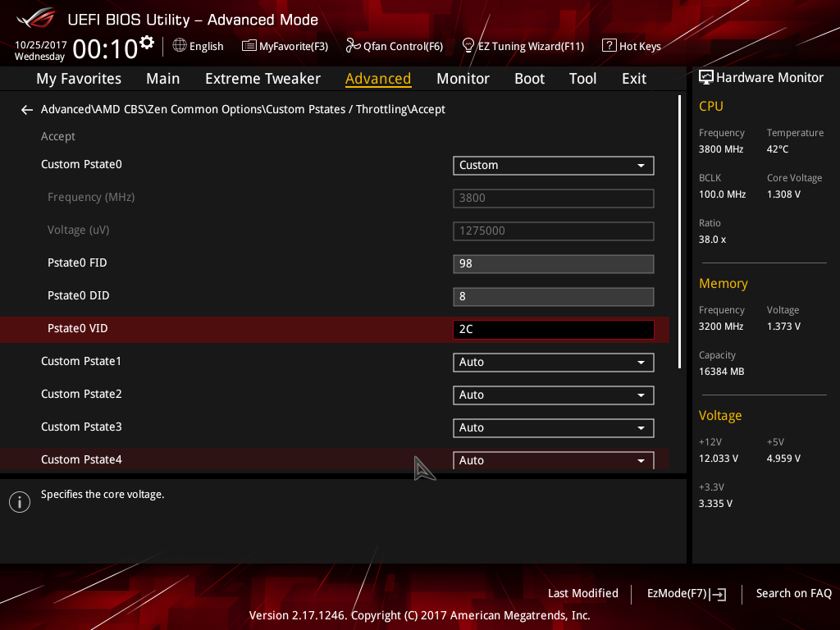Open the Custom Pstate0 dropdown
The image size is (840, 630).
pyautogui.click(x=554, y=166)
